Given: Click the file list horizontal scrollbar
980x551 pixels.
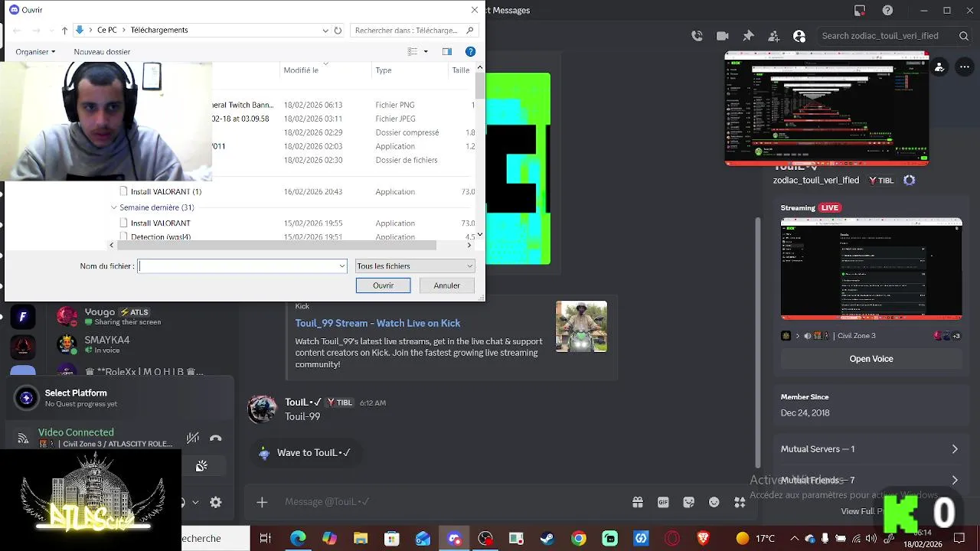Looking at the screenshot, I should (x=276, y=245).
